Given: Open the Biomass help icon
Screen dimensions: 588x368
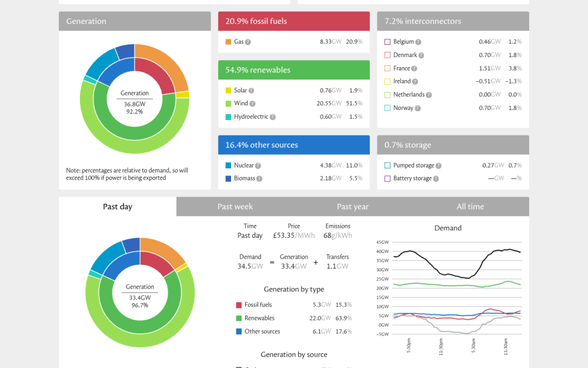Looking at the screenshot, I should pos(259,179).
